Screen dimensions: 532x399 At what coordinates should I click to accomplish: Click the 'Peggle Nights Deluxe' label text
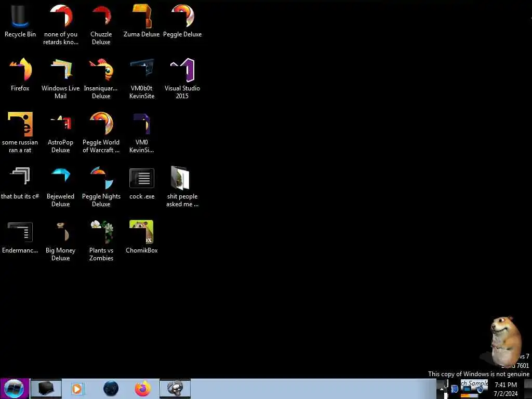(x=101, y=200)
